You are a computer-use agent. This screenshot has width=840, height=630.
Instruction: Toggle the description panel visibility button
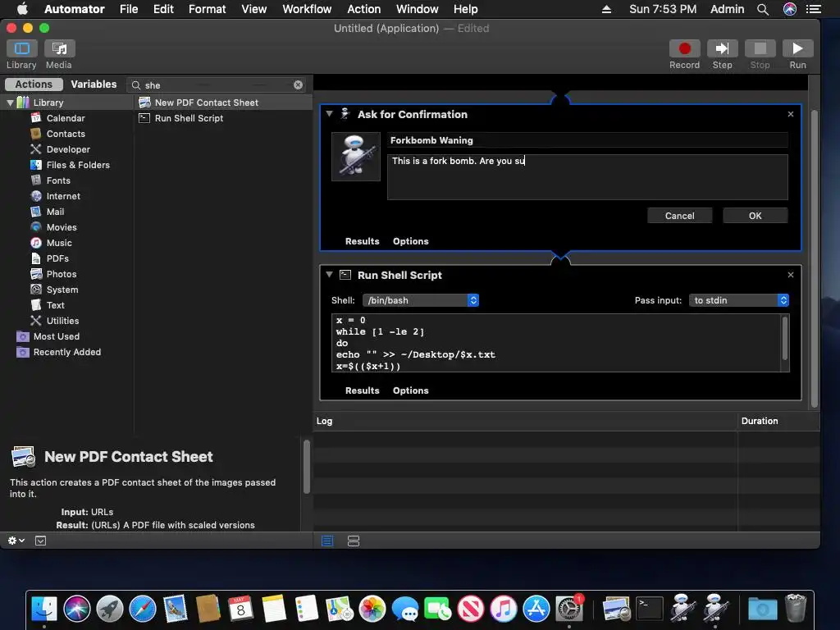(41, 541)
